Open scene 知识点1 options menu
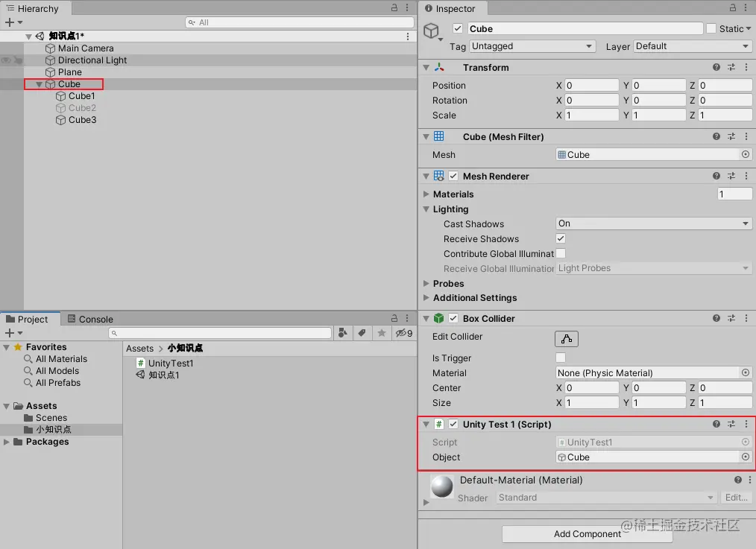 coord(407,36)
